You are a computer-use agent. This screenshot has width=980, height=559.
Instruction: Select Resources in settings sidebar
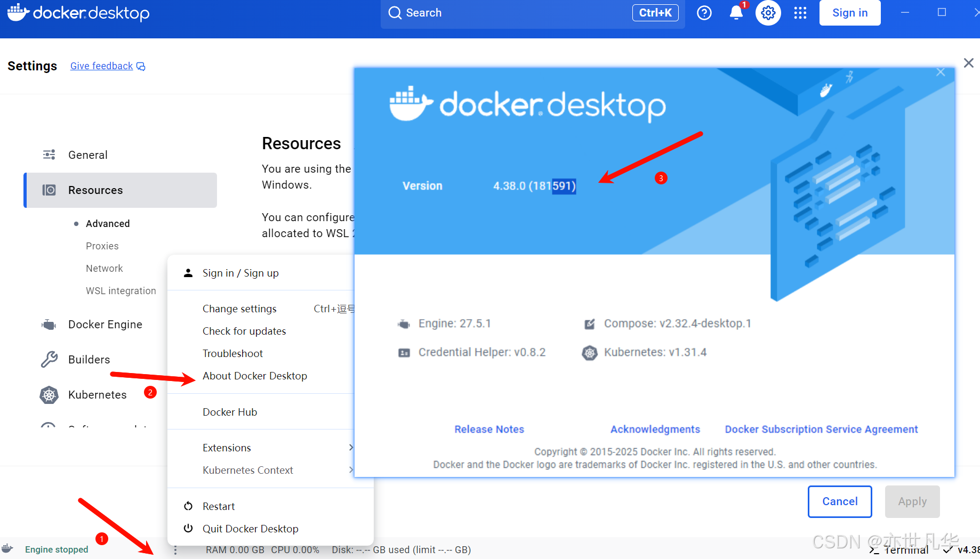coord(120,190)
